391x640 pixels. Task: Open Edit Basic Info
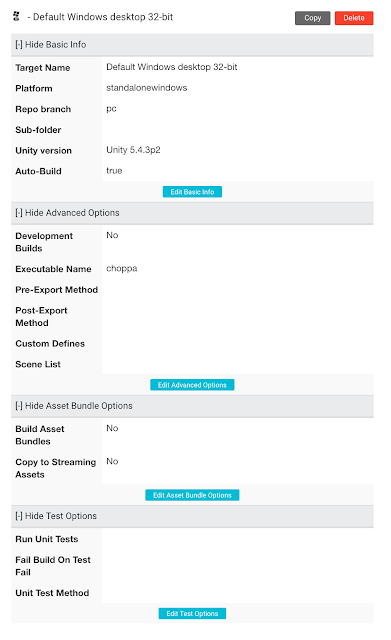coord(192,192)
